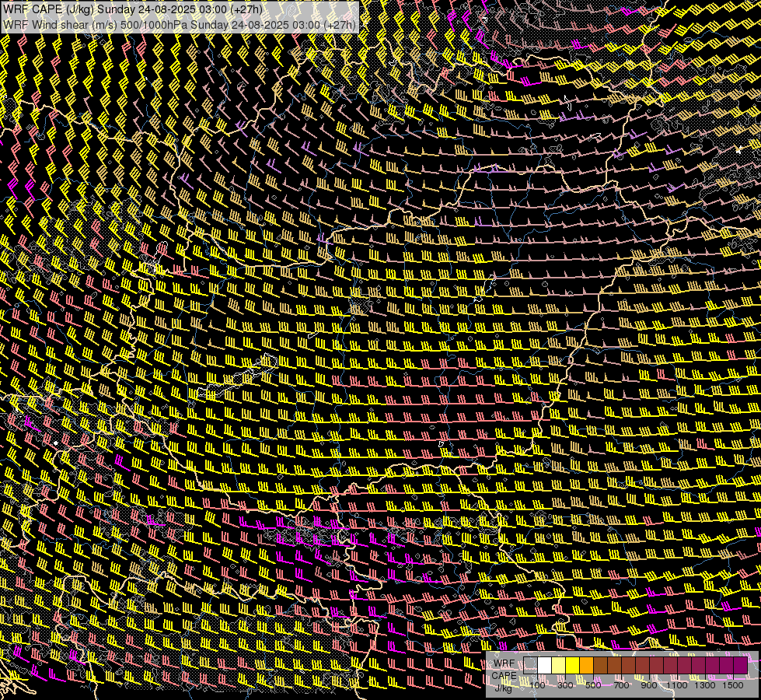This screenshot has width=761, height=700.
Task: Click the rightmost purple CAPE legend swatch
Action: [x=740, y=666]
